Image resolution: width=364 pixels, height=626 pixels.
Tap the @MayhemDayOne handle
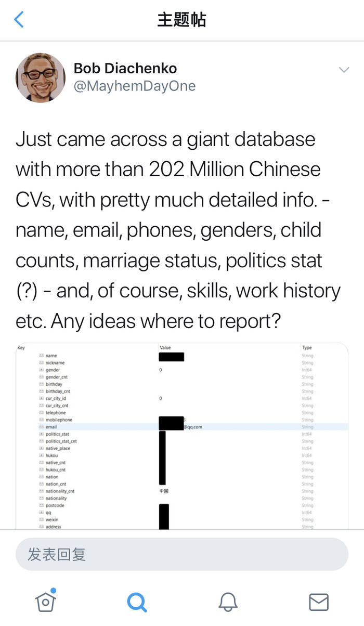[135, 86]
